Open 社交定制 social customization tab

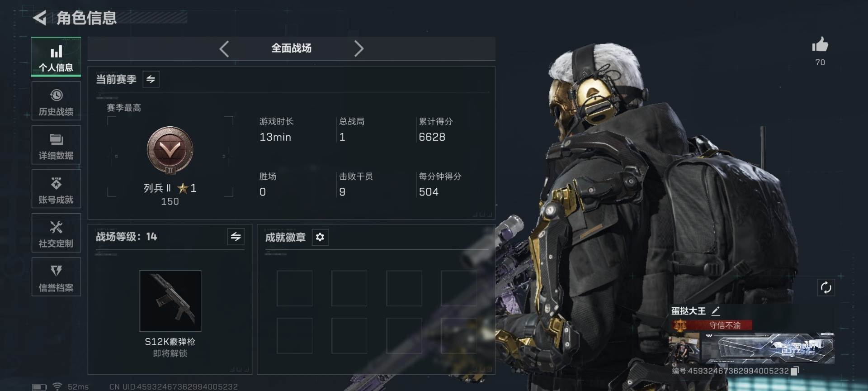click(x=56, y=233)
